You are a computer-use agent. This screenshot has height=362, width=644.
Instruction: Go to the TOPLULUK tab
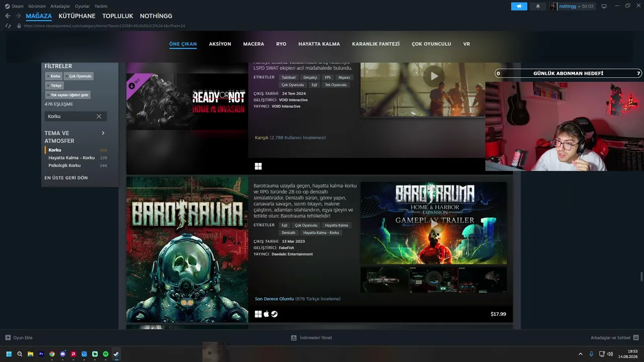point(118,16)
